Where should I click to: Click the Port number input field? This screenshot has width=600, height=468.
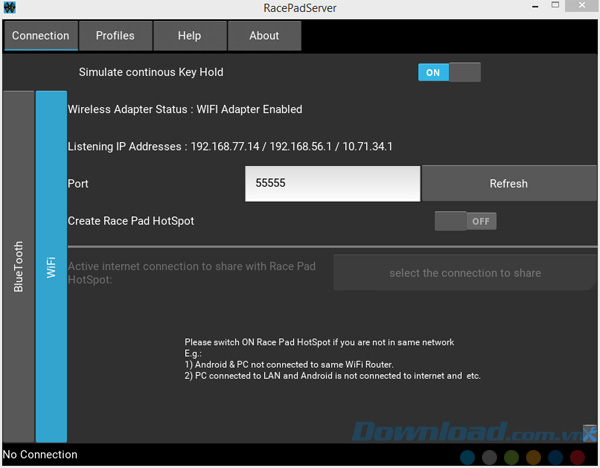pos(332,184)
